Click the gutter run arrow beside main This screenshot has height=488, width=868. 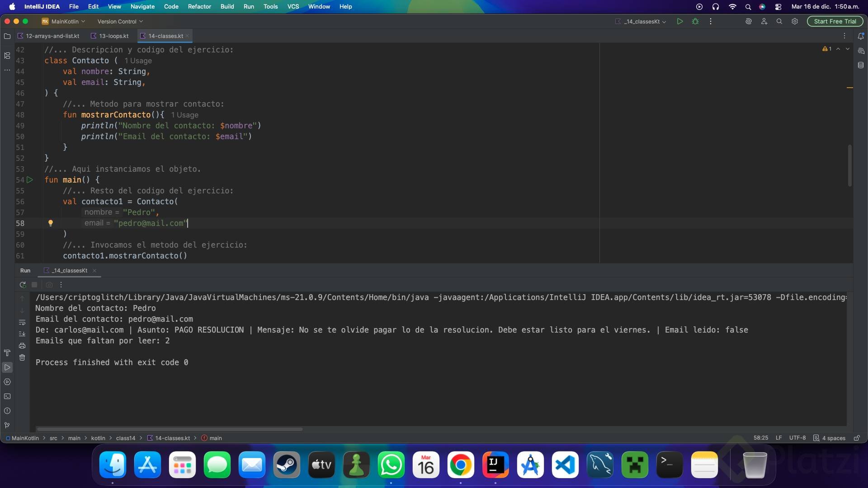(30, 180)
